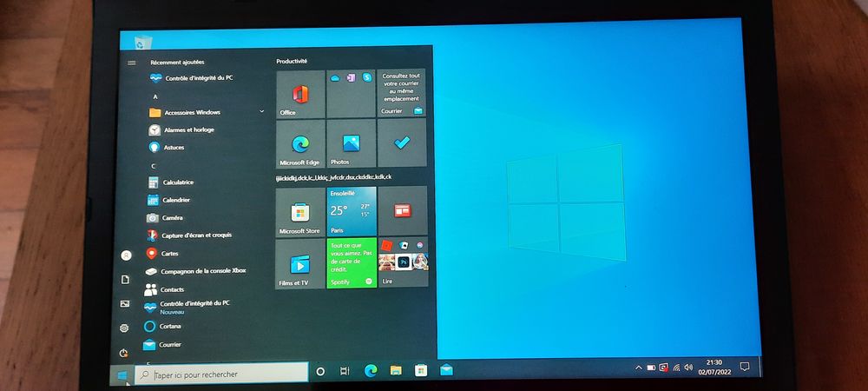
Task: Open File Explorer from the taskbar
Action: pyautogui.click(x=396, y=370)
